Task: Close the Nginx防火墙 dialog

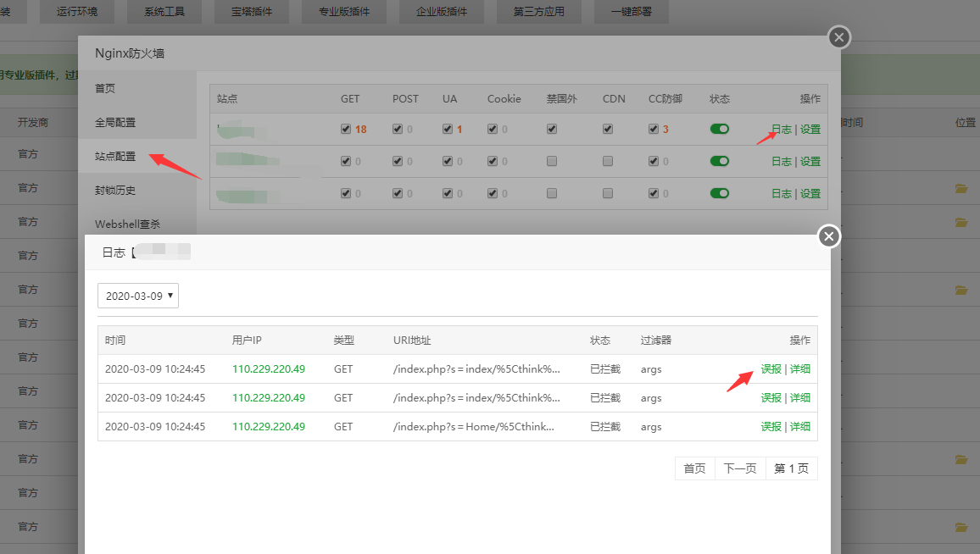Action: pos(838,37)
